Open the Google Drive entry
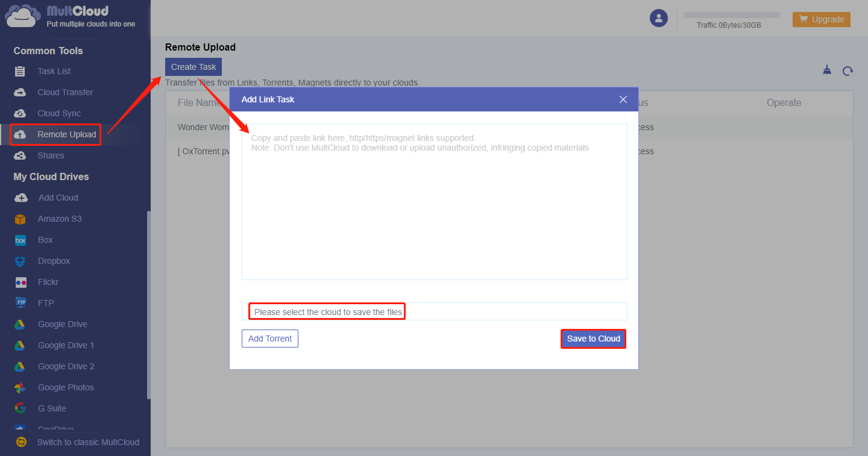 63,324
